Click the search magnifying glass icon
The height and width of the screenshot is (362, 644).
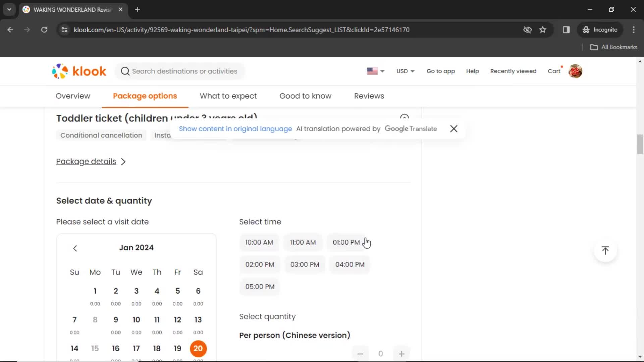pyautogui.click(x=125, y=71)
